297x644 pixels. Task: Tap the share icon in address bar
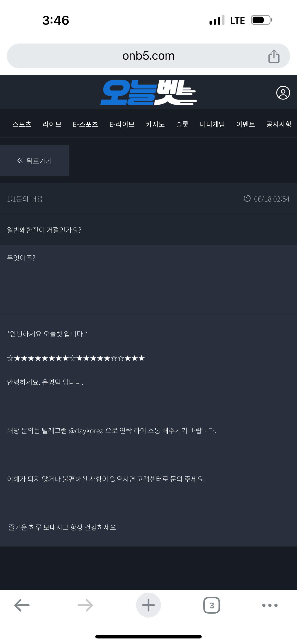tap(274, 56)
